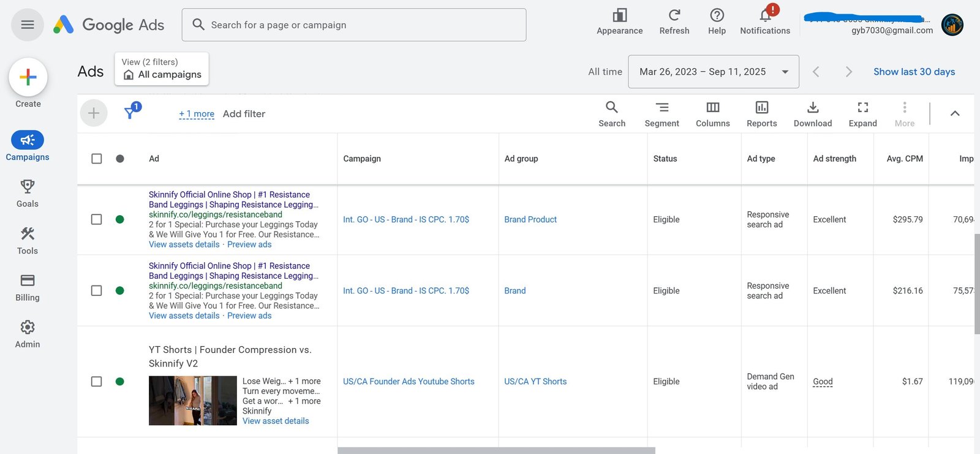The width and height of the screenshot is (980, 454).
Task: Go to the next date period
Action: 848,72
